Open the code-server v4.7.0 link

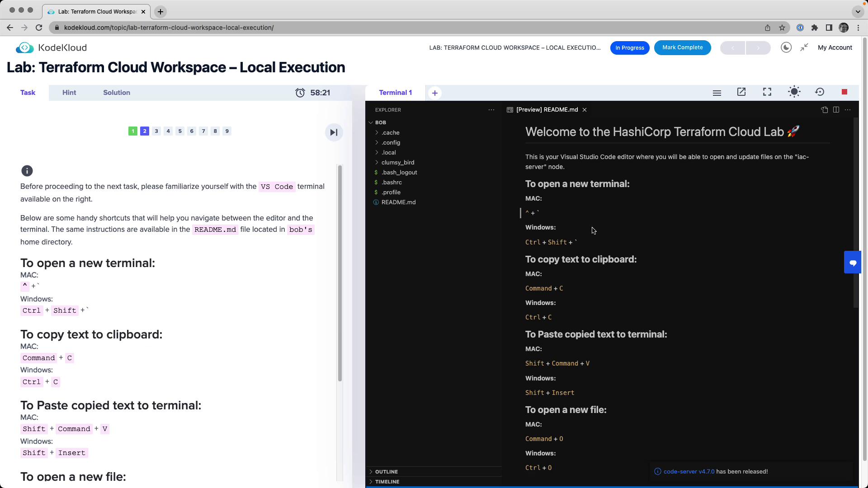point(689,471)
